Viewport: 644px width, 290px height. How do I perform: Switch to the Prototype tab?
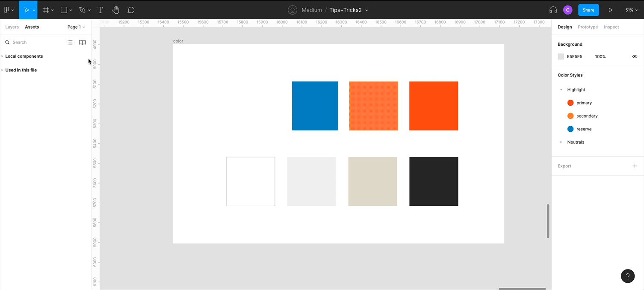pos(588,27)
